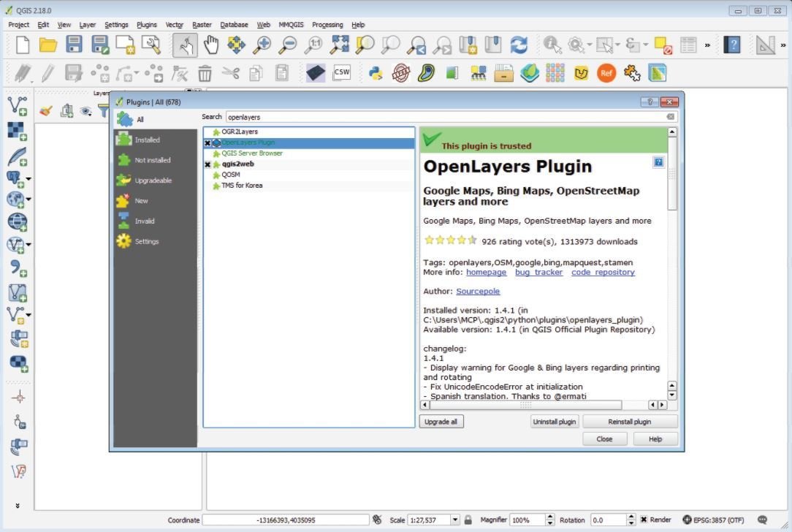This screenshot has height=532, width=792.
Task: Close the Plugins dialog with Close button
Action: pyautogui.click(x=604, y=438)
